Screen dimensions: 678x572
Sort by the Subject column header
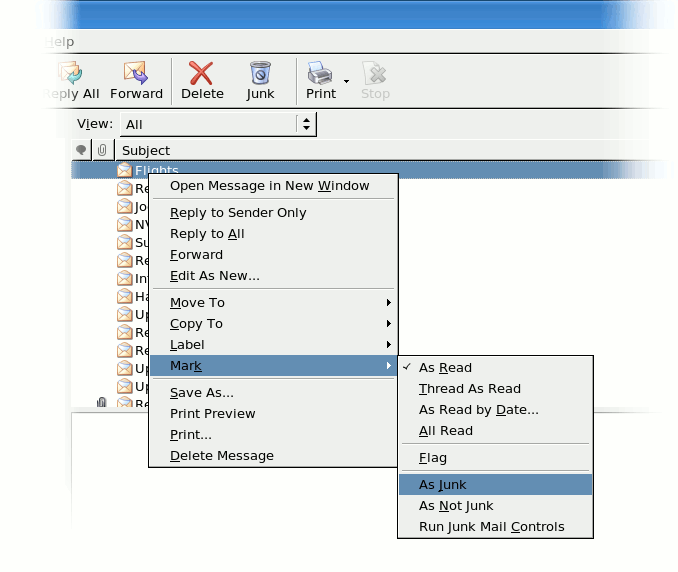click(x=146, y=150)
